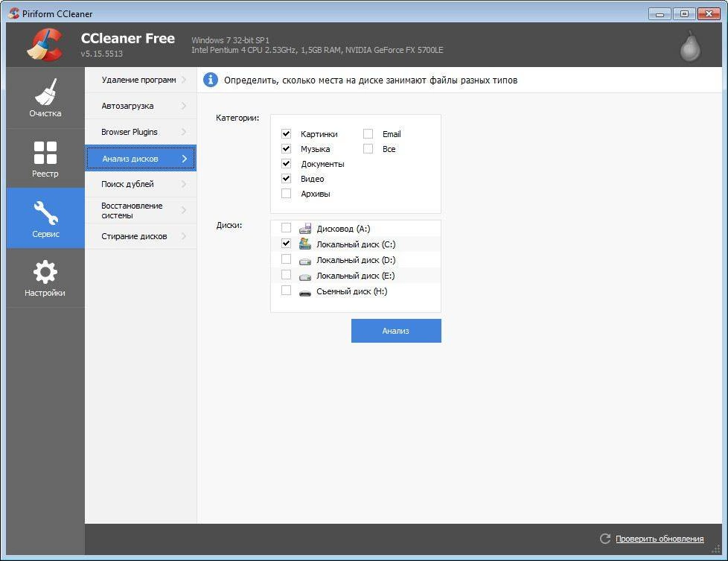This screenshot has height=561, width=728.
Task: Open Удаление программ menu item
Action: (141, 80)
